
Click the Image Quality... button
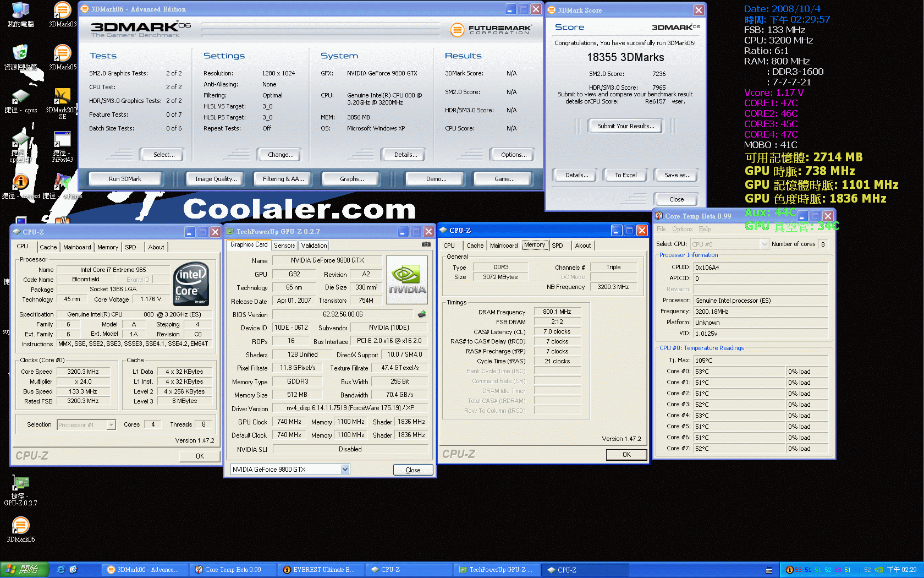[x=216, y=179]
